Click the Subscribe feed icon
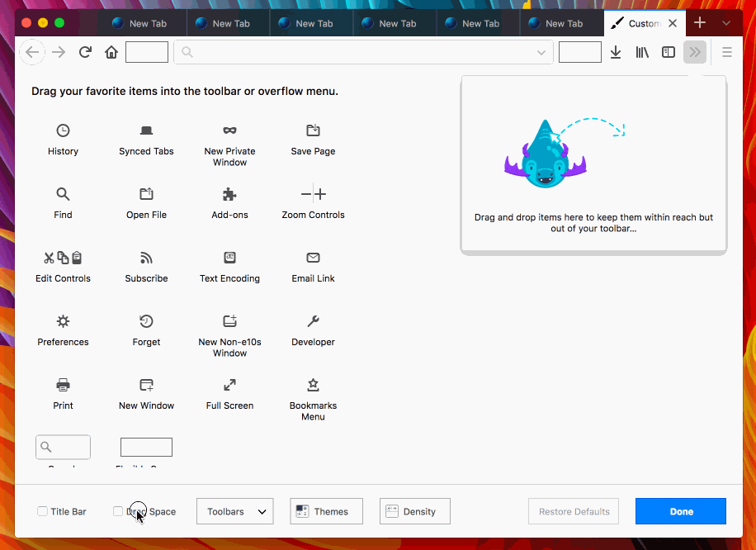 pyautogui.click(x=147, y=258)
